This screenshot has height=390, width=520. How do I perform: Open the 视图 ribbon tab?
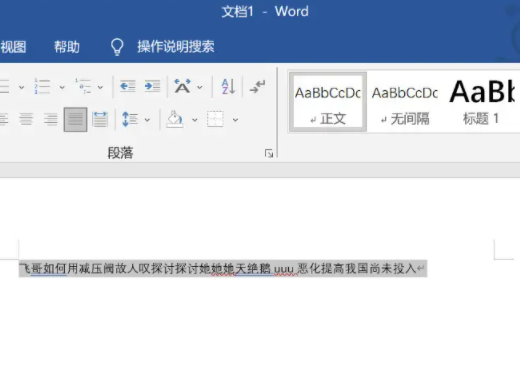(13, 47)
